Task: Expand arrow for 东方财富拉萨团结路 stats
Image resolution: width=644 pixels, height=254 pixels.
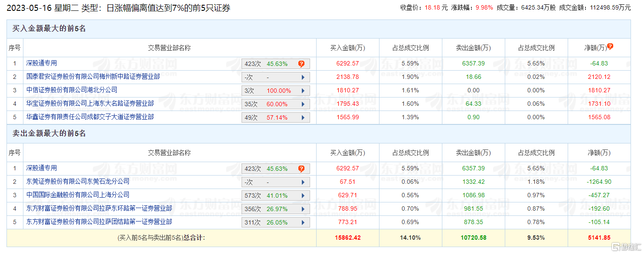Action: point(303,223)
